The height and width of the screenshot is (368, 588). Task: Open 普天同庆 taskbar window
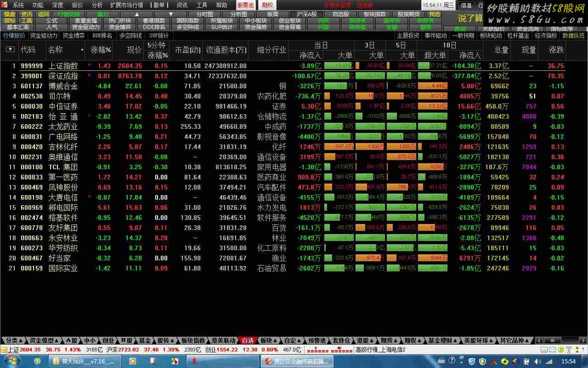tap(85, 361)
